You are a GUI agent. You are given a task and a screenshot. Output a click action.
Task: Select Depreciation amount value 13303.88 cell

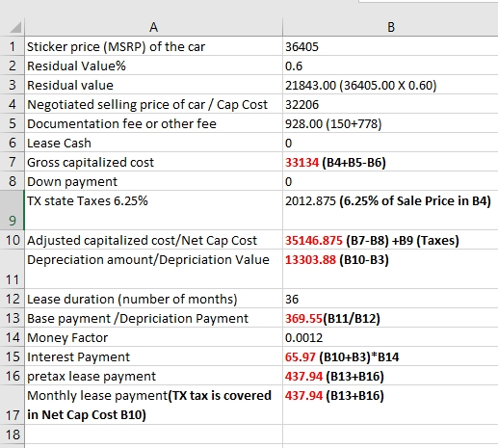tap(390, 269)
